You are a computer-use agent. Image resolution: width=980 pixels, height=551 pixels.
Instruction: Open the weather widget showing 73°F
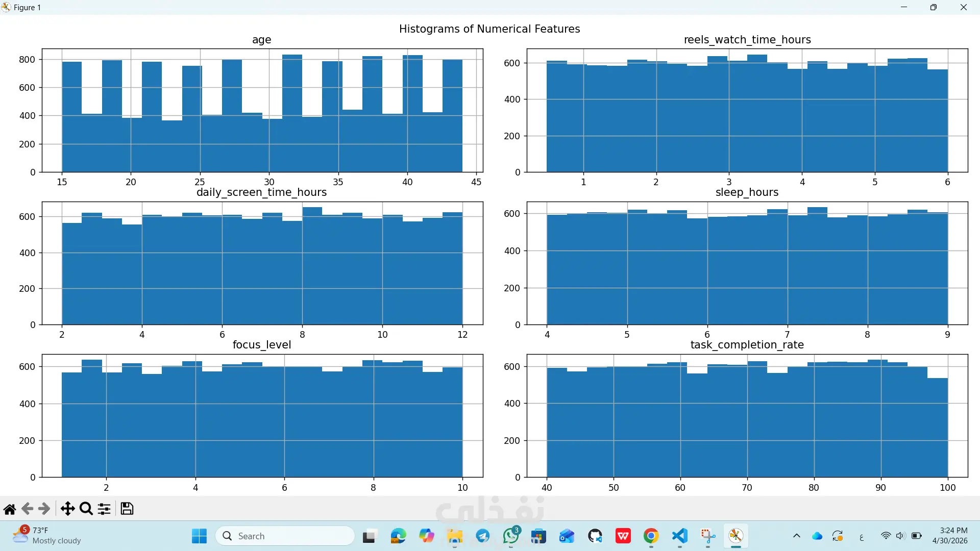tap(47, 536)
